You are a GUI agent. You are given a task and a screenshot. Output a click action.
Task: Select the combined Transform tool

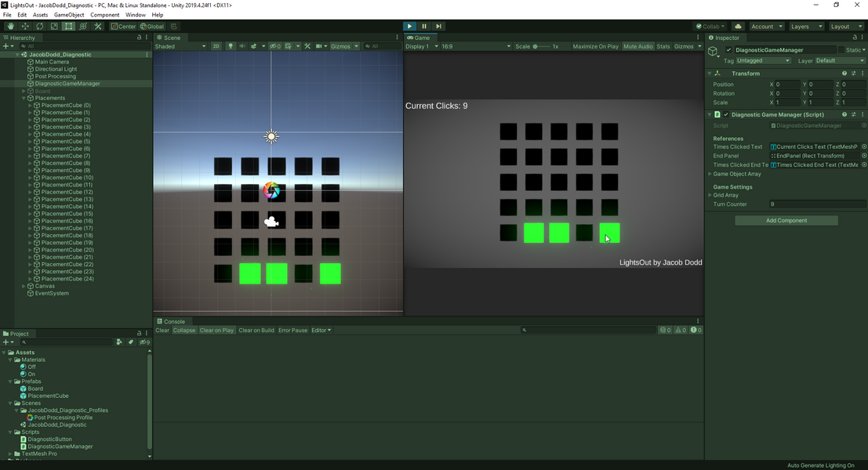tap(83, 26)
